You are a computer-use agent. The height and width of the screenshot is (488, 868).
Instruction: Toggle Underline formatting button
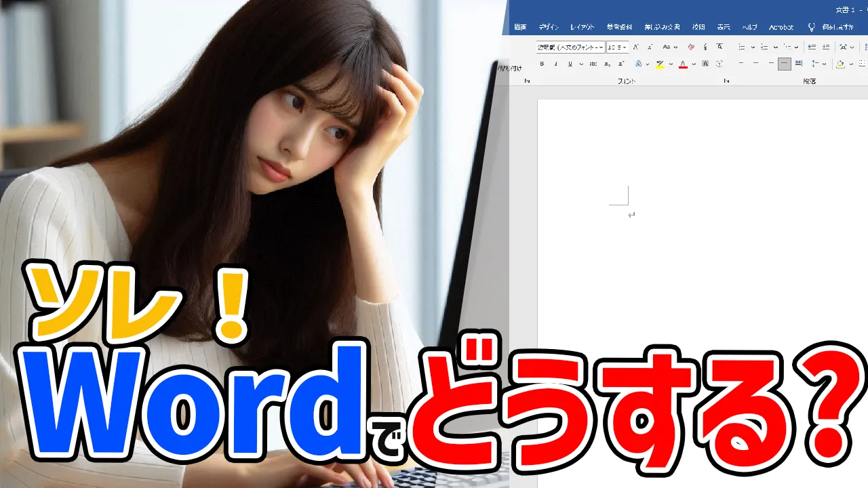570,64
